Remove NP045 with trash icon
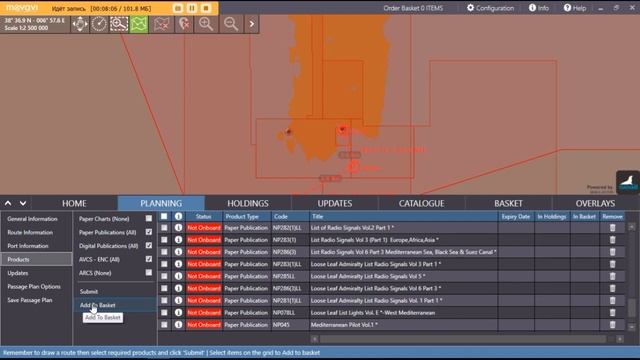 click(613, 325)
